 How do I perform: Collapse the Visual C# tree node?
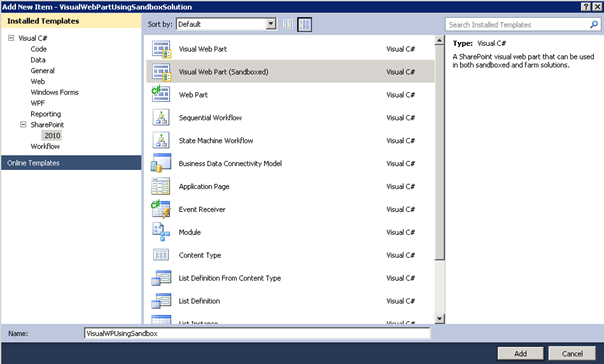pyautogui.click(x=11, y=38)
